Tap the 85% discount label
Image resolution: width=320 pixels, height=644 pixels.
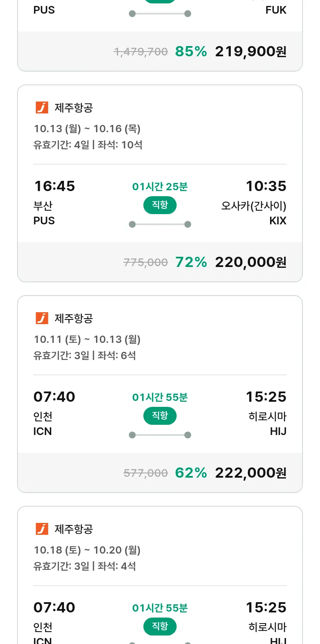(191, 52)
